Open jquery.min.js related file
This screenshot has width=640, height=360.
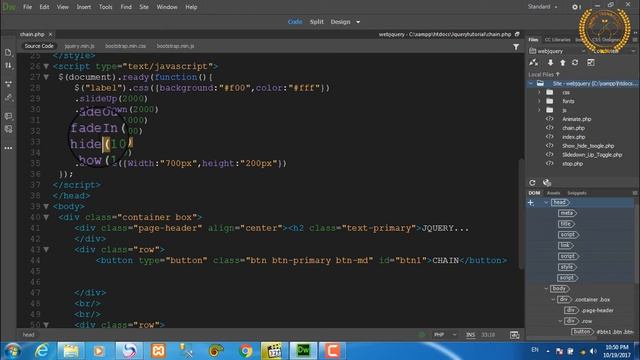79,46
